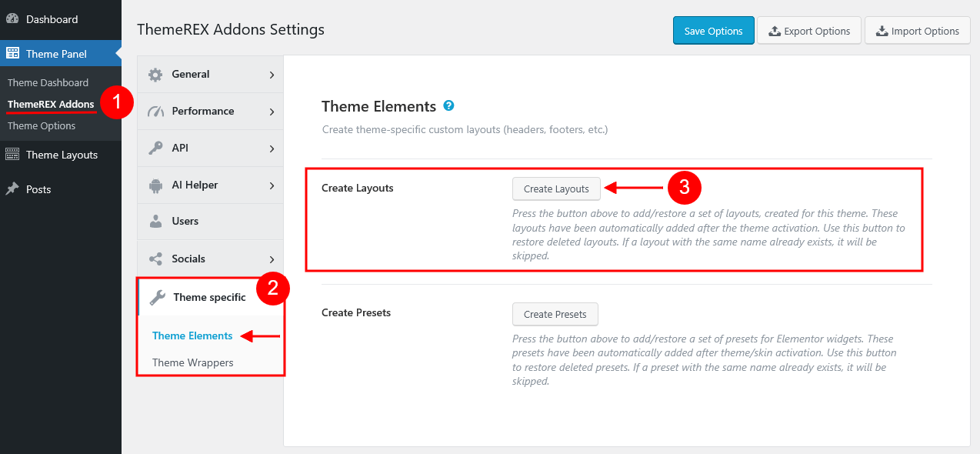Expand the Performance section arrow
This screenshot has width=980, height=454.
[272, 112]
